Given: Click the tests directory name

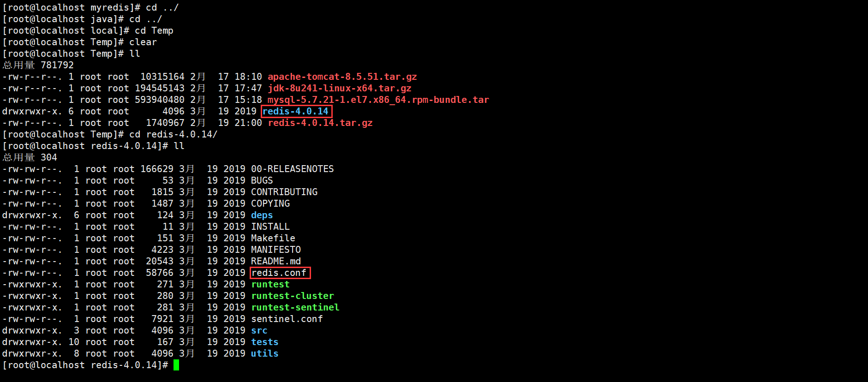Looking at the screenshot, I should [x=264, y=342].
